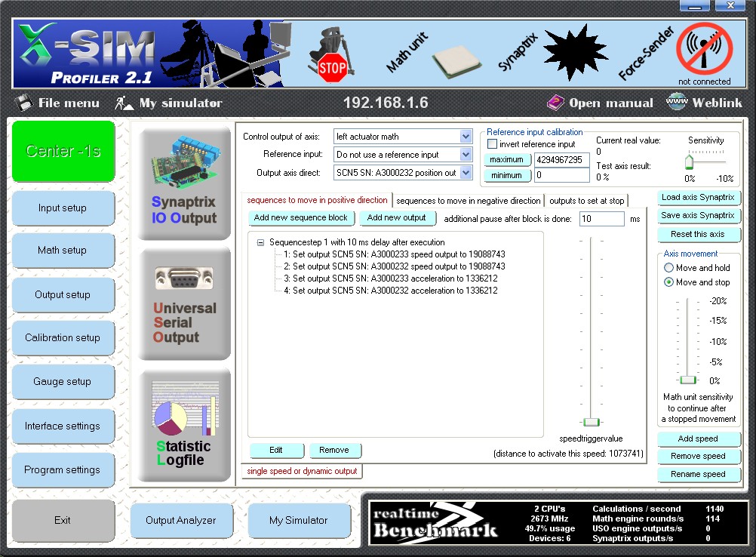The height and width of the screenshot is (557, 756).
Task: Open Output setup page
Action: click(x=63, y=294)
